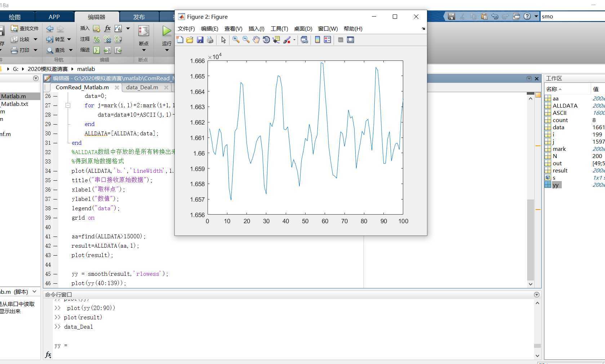
Task: Click the Find Files icon (查找文件)
Action: [14, 28]
